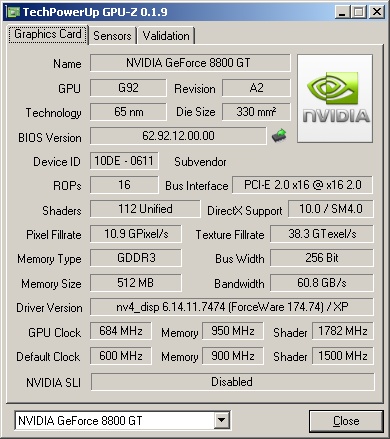The image size is (390, 439).
Task: Click Bandwidth value 60.8 GB/s
Action: pos(322,283)
